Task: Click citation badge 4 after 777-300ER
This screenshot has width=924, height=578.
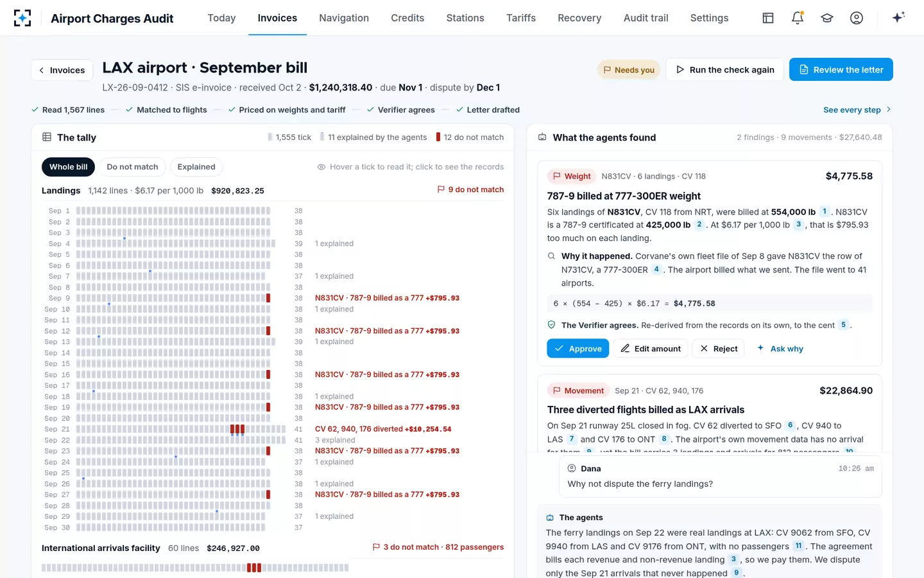Action: tap(656, 270)
